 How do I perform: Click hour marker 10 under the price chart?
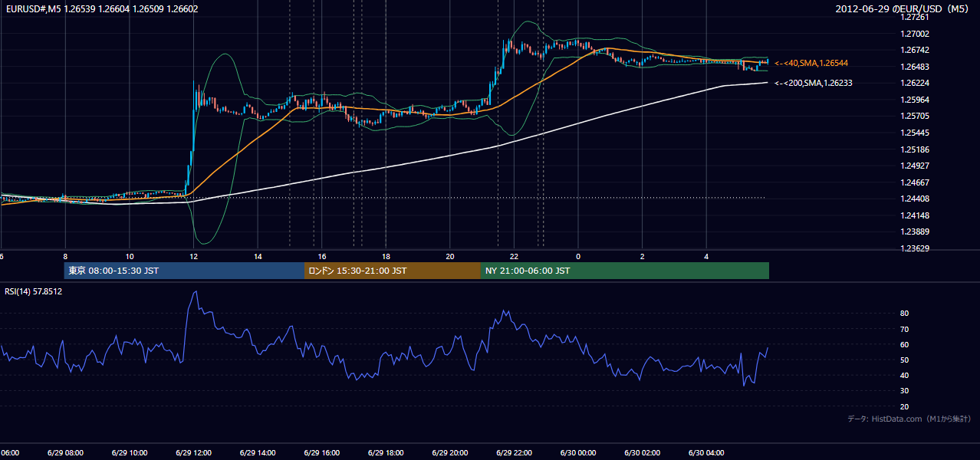coord(130,256)
